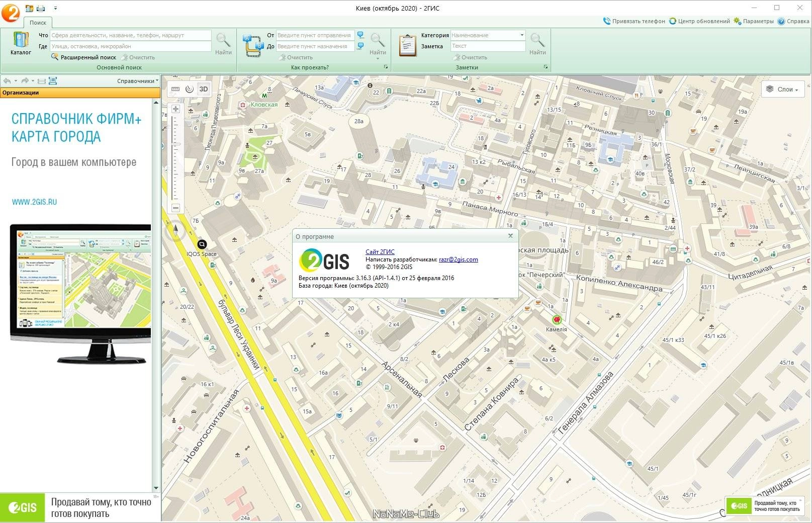Click the notes clipboard icon
812x523 pixels.
408,45
